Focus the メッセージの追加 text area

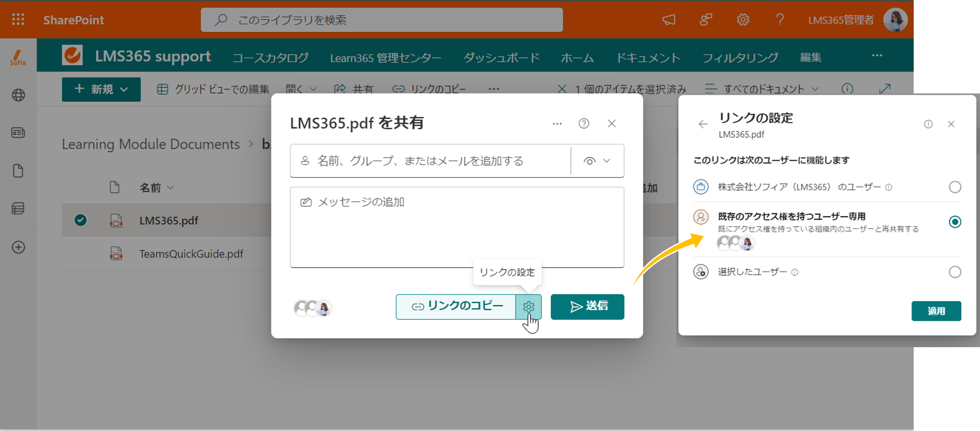(x=457, y=227)
